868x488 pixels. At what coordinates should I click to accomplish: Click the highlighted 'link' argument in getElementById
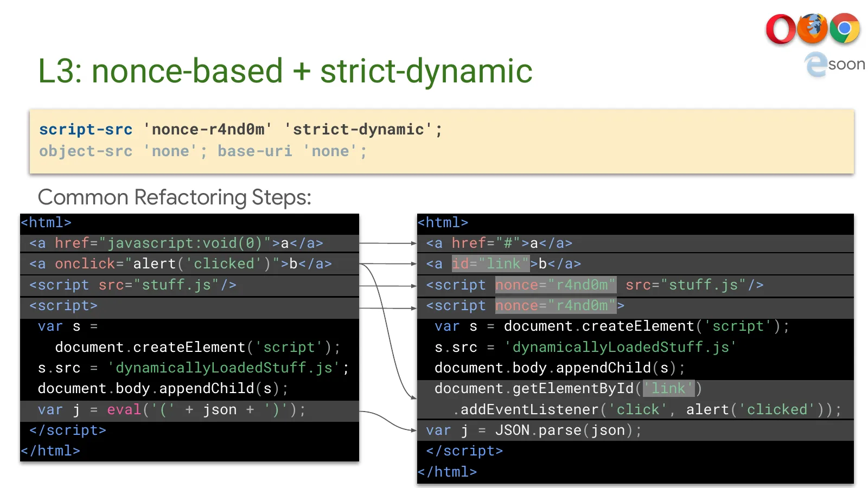pyautogui.click(x=668, y=389)
